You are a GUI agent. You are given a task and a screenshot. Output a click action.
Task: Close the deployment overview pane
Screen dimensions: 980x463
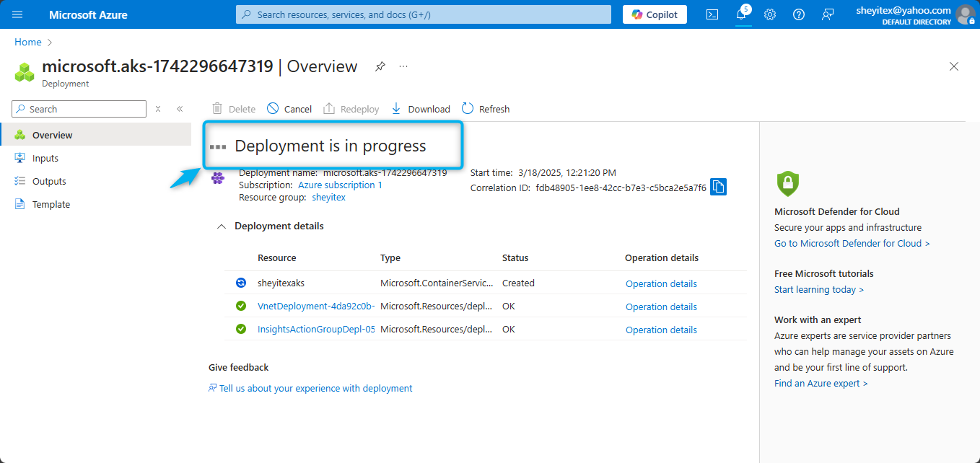[x=954, y=66]
